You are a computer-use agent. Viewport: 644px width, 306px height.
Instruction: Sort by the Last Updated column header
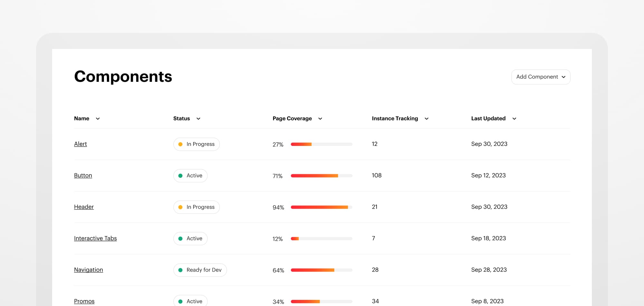(x=494, y=119)
